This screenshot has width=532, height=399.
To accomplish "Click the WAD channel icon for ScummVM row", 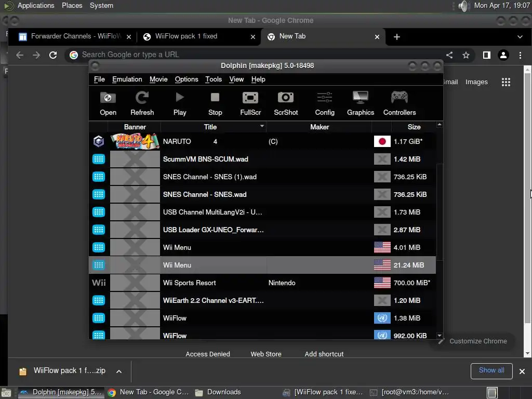I will (x=99, y=159).
